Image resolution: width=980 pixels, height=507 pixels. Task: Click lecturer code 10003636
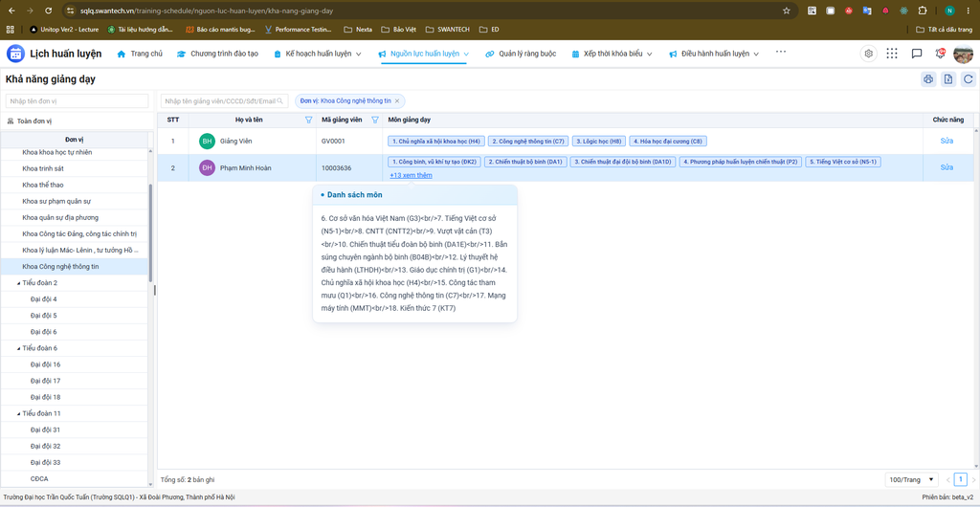pyautogui.click(x=336, y=168)
